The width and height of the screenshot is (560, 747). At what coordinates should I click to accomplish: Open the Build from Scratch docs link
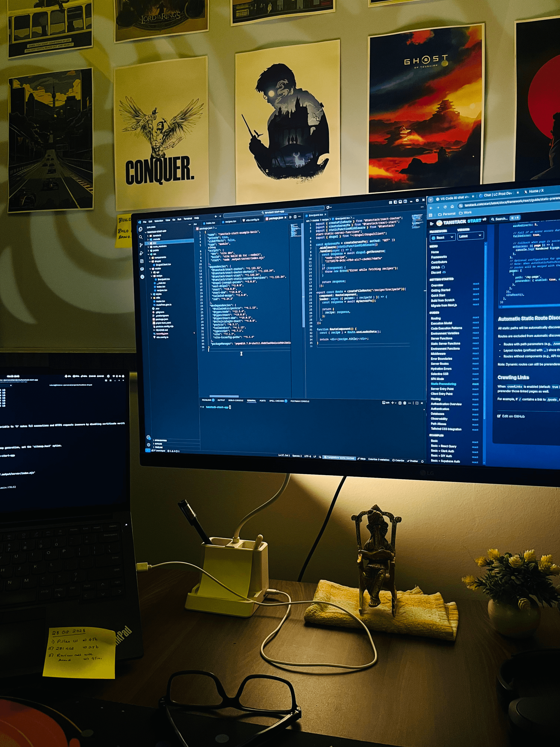pyautogui.click(x=443, y=300)
